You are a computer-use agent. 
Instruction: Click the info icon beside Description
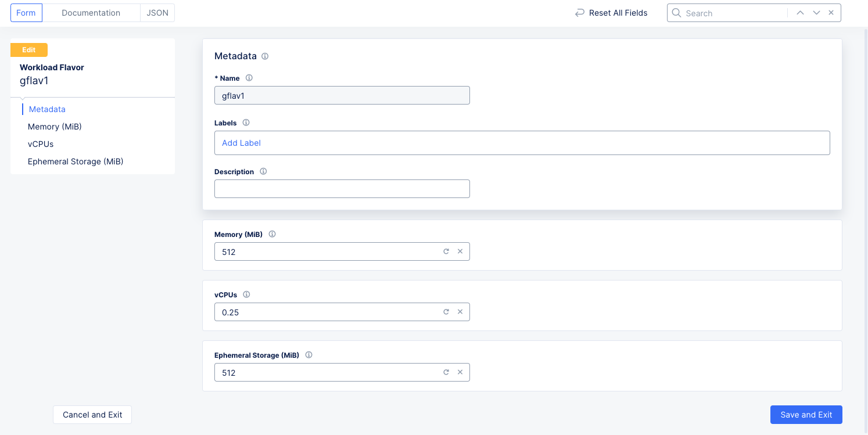point(263,171)
